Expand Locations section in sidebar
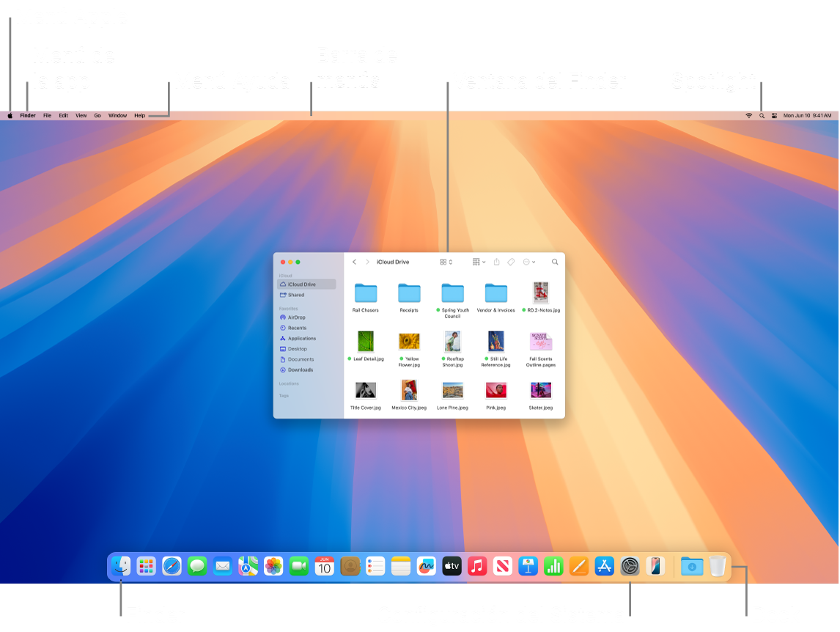 click(x=289, y=383)
